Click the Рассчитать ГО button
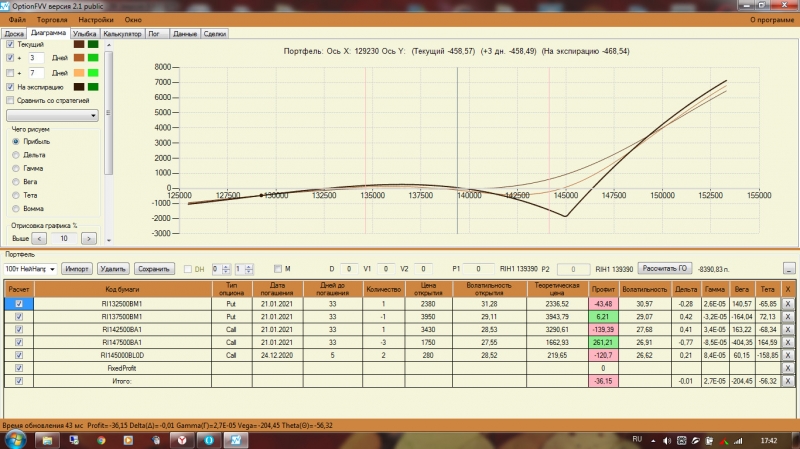800x449 pixels. (x=665, y=268)
